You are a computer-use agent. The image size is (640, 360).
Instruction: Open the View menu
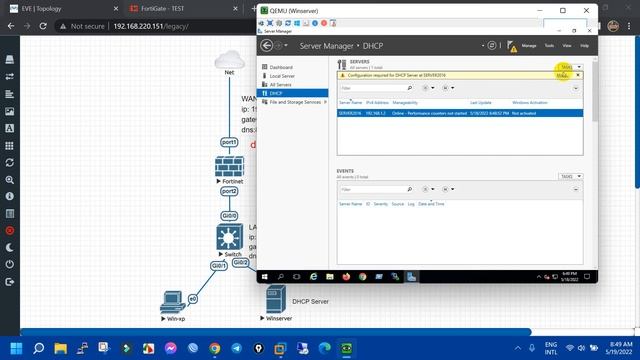coord(567,46)
